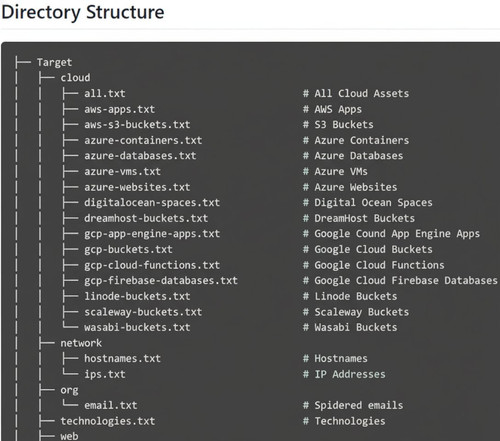The image size is (500, 441).
Task: Click azure-containers.txt file name
Action: (x=143, y=140)
